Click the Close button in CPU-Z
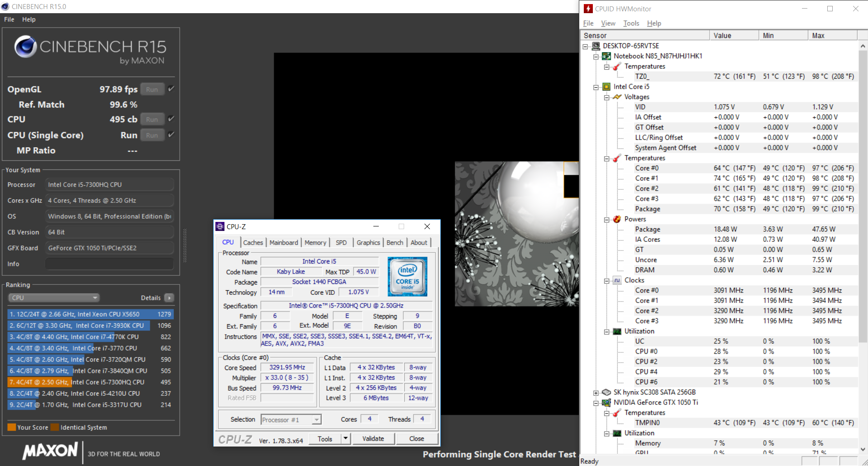This screenshot has height=466, width=868. pos(417,438)
